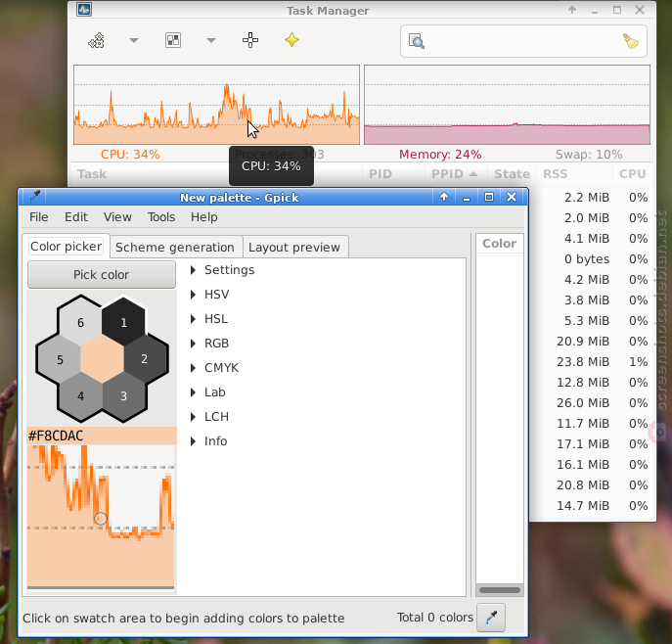Open Task Manager settings gears icon
Image resolution: width=672 pixels, height=644 pixels.
click(97, 41)
